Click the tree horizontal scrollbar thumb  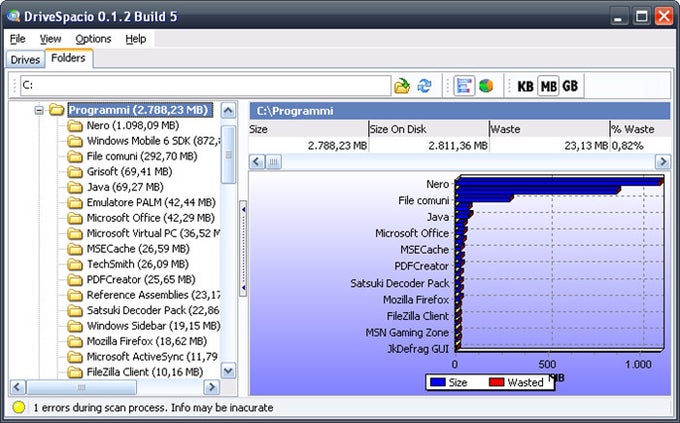click(x=82, y=387)
